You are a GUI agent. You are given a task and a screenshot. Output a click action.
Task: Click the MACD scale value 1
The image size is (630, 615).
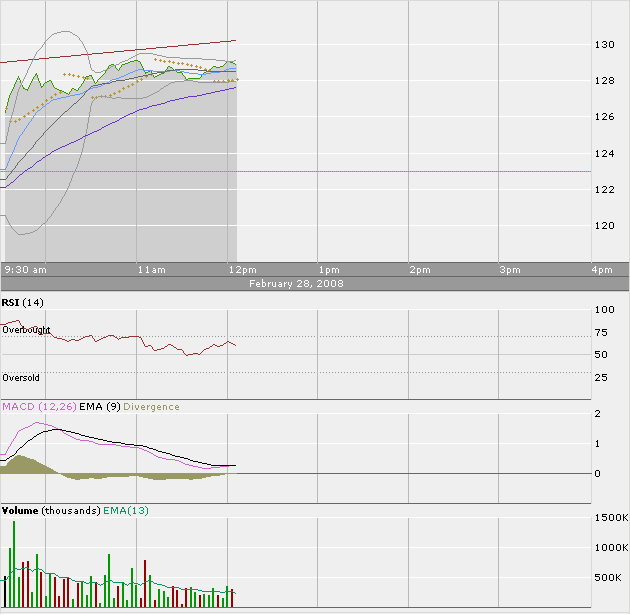pyautogui.click(x=597, y=444)
